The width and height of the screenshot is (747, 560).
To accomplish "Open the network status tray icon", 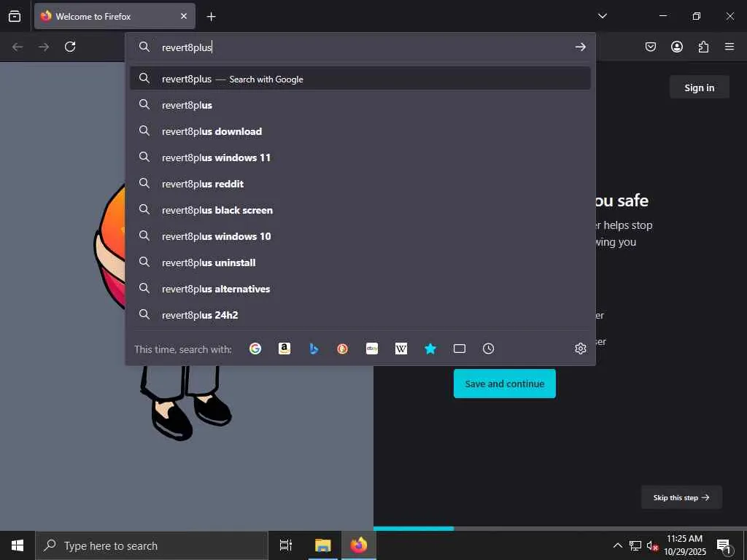I will click(635, 545).
